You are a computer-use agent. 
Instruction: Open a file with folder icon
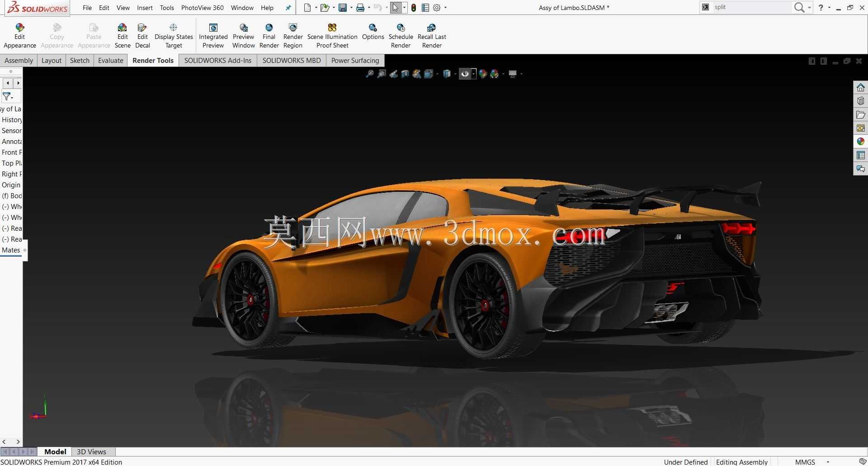click(325, 8)
